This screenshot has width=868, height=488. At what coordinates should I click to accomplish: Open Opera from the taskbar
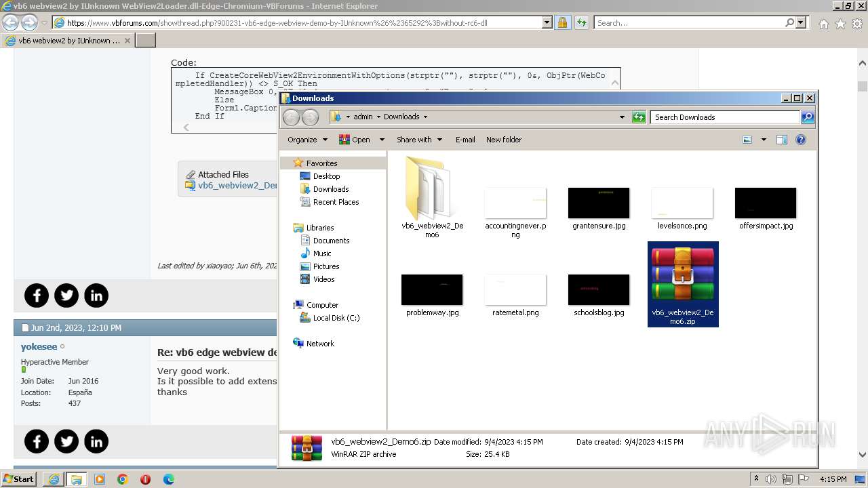[145, 479]
